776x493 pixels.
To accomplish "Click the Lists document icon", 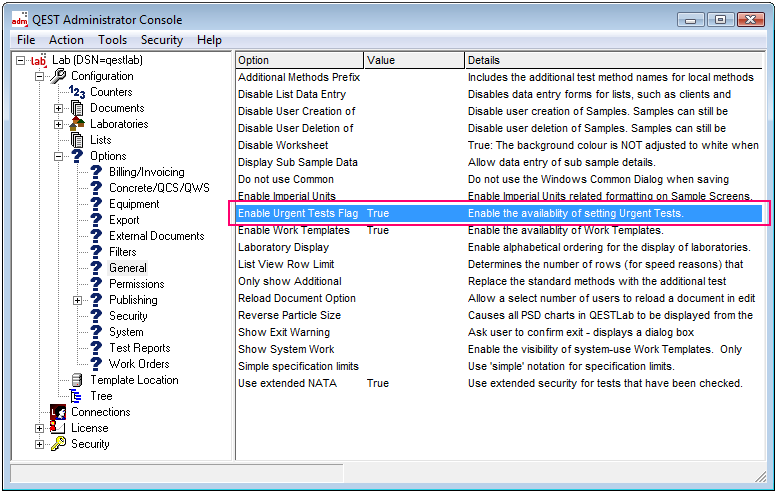I will pos(77,140).
